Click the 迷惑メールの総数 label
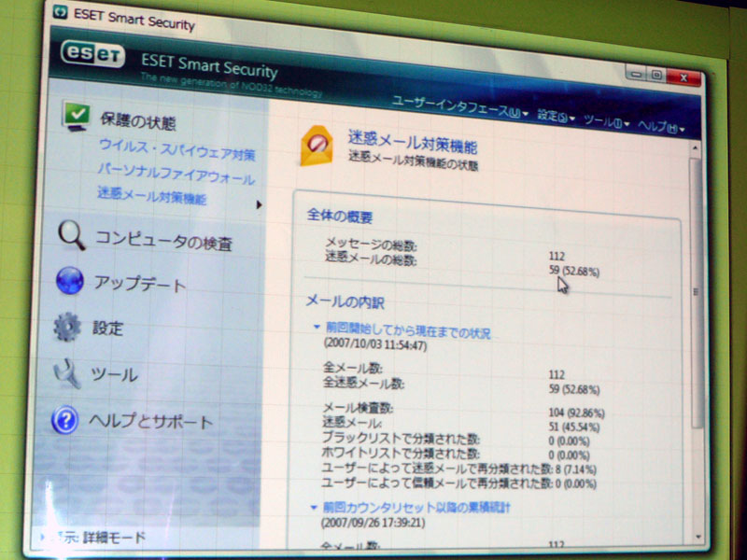The image size is (747, 560). (371, 259)
